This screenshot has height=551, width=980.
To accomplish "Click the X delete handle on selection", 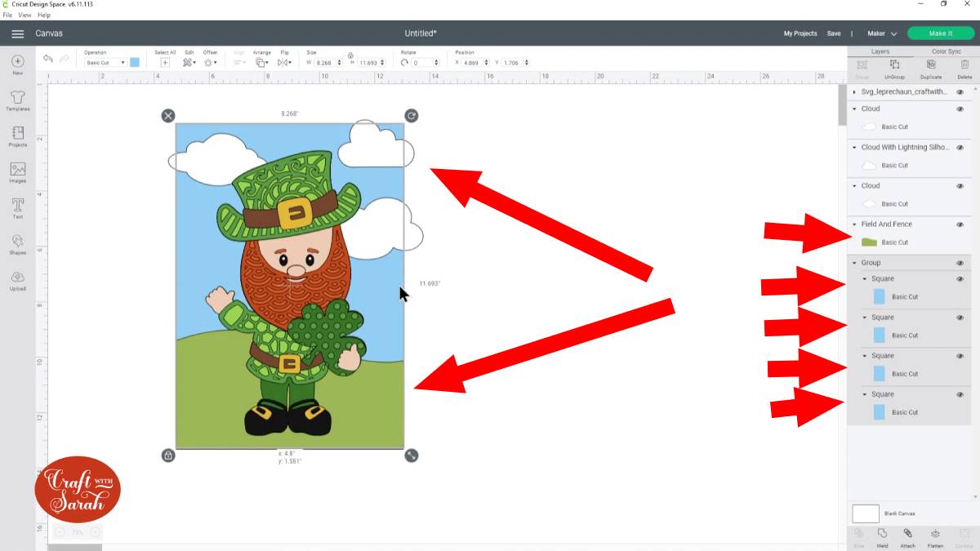I will point(168,116).
